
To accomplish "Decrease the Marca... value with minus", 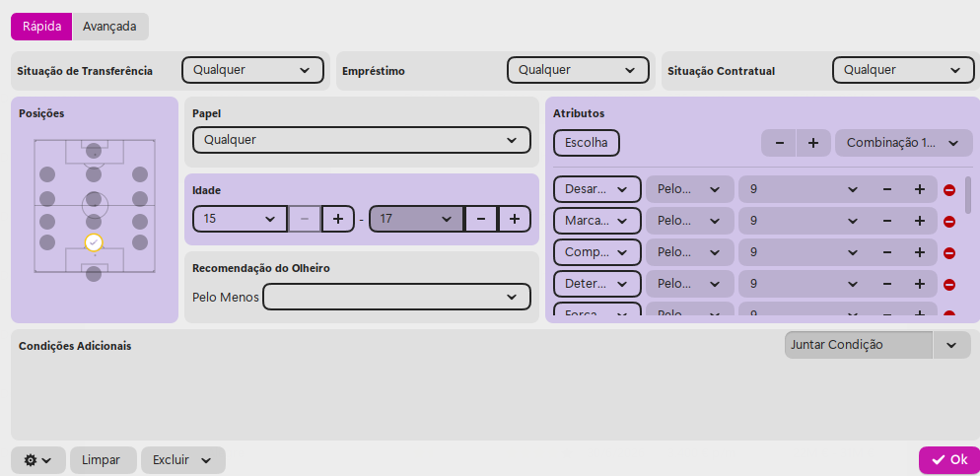I will [887, 221].
